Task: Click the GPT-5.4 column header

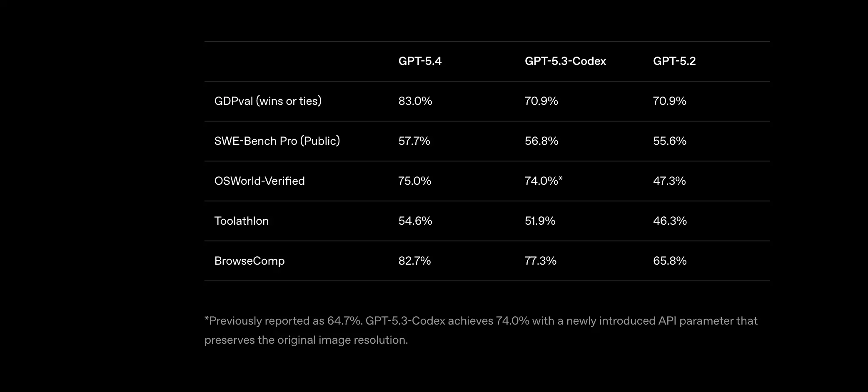Action: click(x=420, y=61)
